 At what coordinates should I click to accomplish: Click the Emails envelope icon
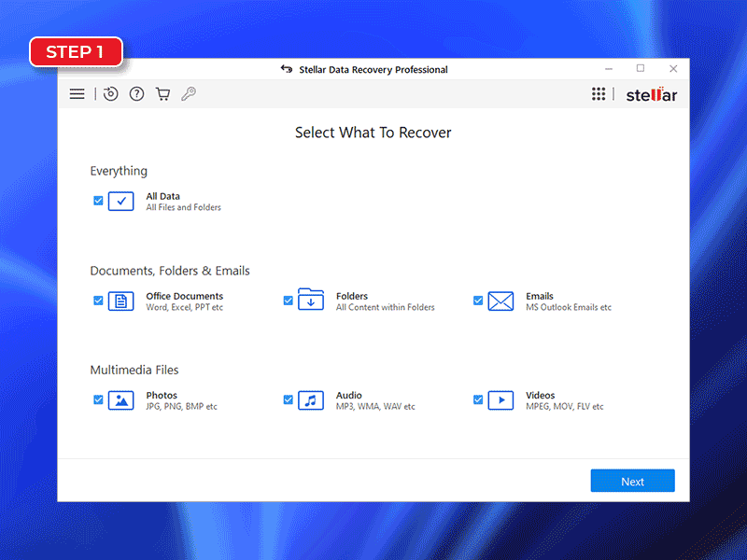500,301
